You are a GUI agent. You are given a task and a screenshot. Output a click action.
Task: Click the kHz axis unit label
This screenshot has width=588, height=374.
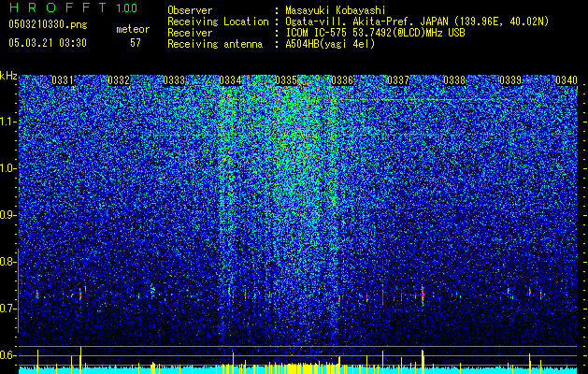click(8, 76)
